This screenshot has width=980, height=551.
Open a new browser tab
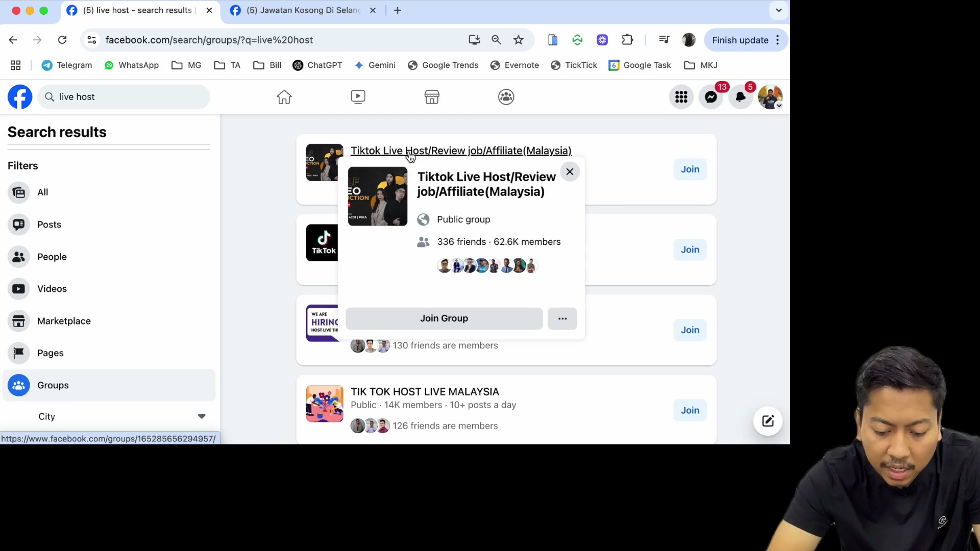(x=398, y=10)
